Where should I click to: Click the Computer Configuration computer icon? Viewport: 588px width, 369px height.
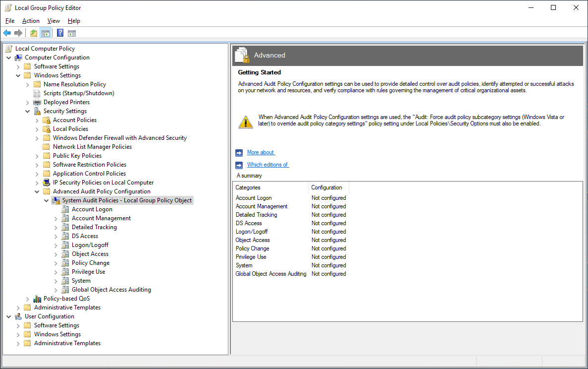point(18,58)
